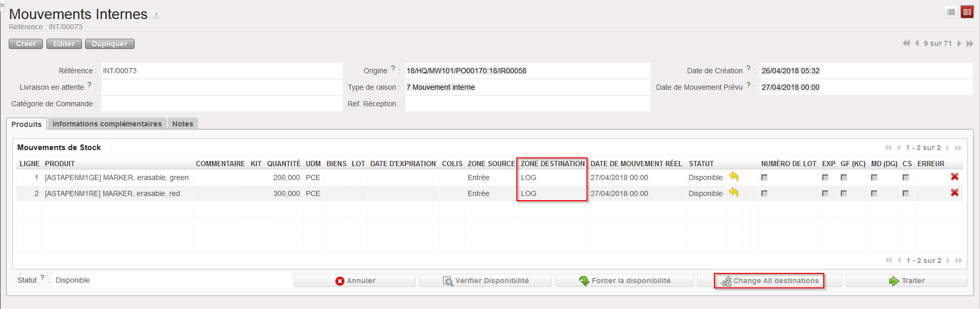Click Vérifier Disponibilité button
Viewport: 980px width, 309px height.
click(x=485, y=281)
